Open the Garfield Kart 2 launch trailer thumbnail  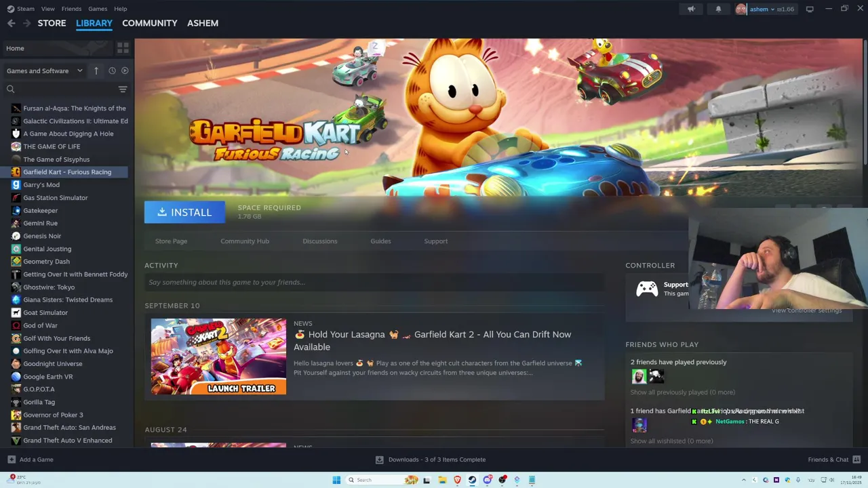(218, 357)
